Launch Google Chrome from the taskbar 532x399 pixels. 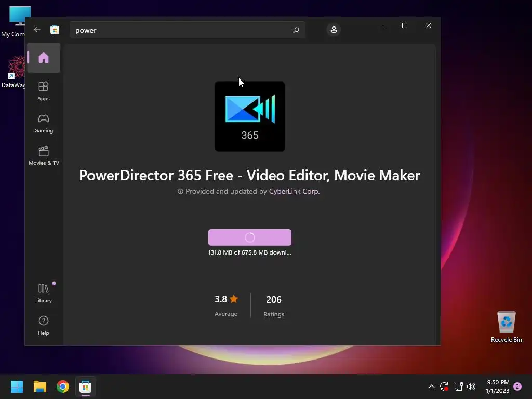(63, 387)
